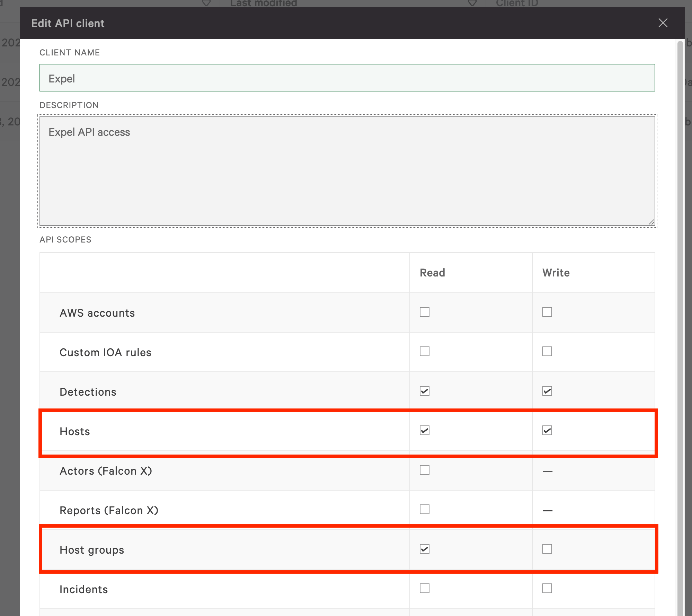The image size is (692, 616).
Task: Check Read for Custom IOA rules
Action: [425, 351]
